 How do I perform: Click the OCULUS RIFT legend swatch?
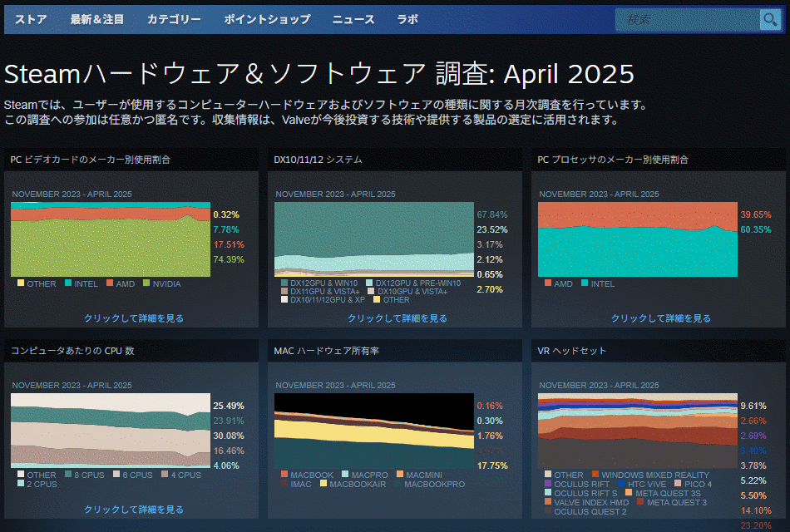[548, 483]
